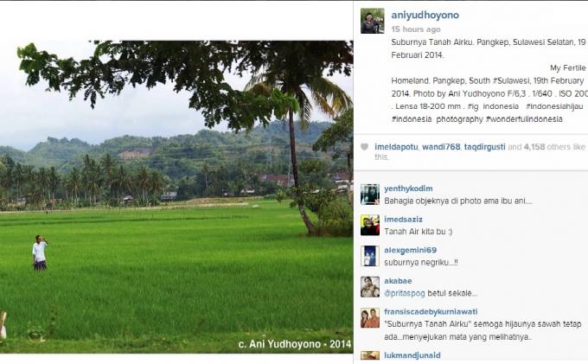The width and height of the screenshot is (588, 364).
Task: Open the lukmandjunaid username link
Action: pos(412,355)
